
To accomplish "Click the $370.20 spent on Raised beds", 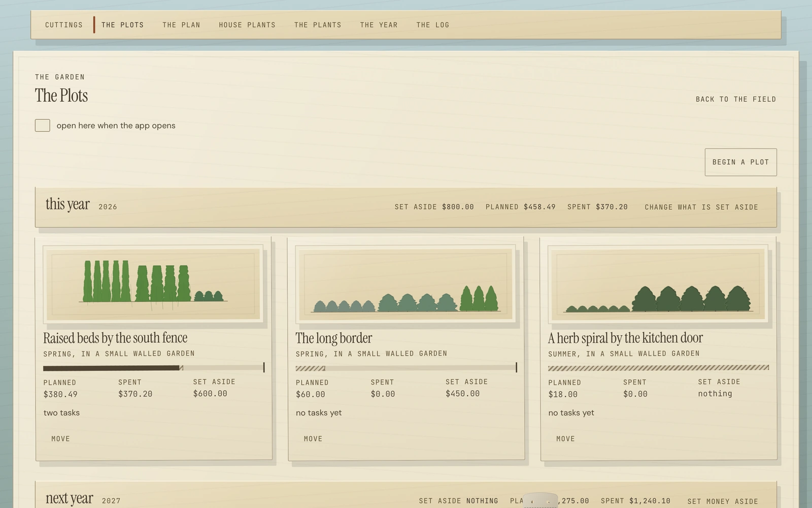I will (x=136, y=394).
